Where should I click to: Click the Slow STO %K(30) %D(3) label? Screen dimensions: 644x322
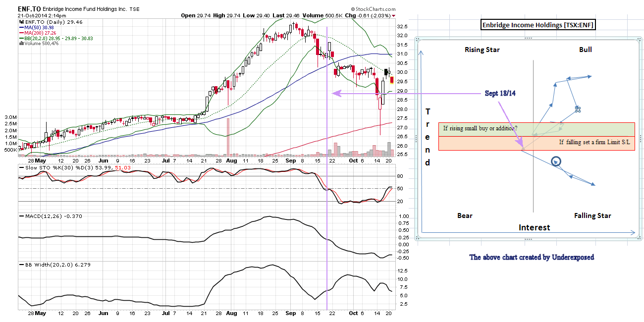(60, 168)
